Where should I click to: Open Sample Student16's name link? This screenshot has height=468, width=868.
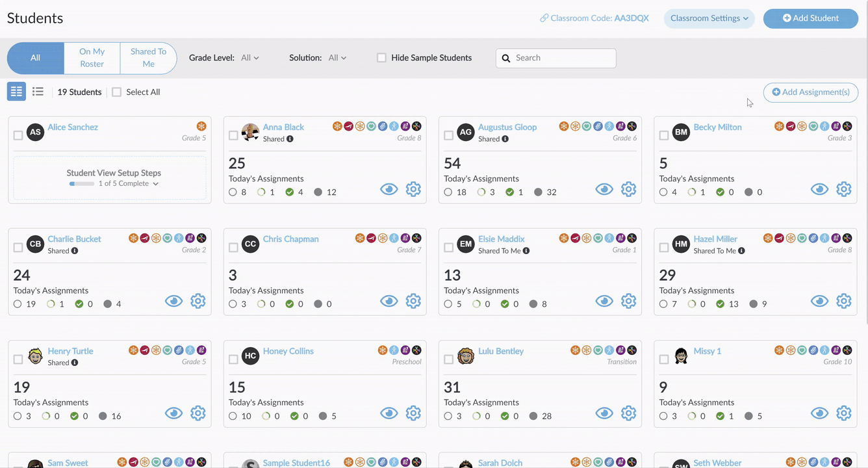click(296, 463)
